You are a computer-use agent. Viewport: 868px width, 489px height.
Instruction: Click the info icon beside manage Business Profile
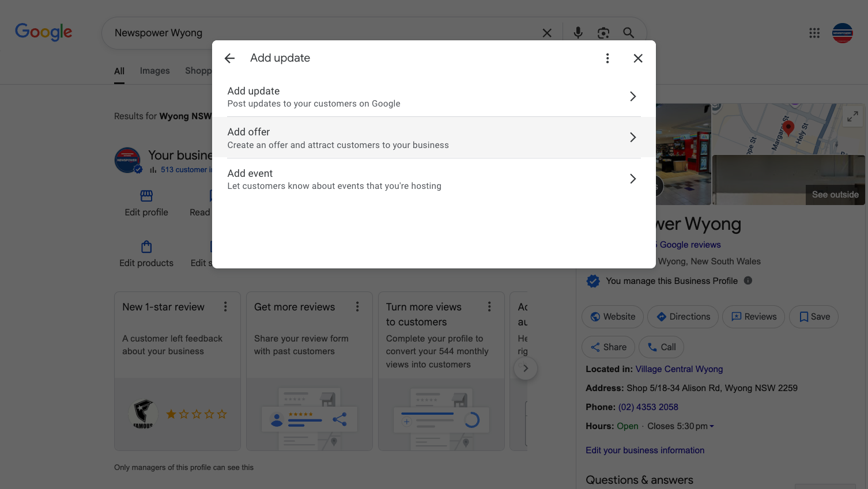point(748,280)
